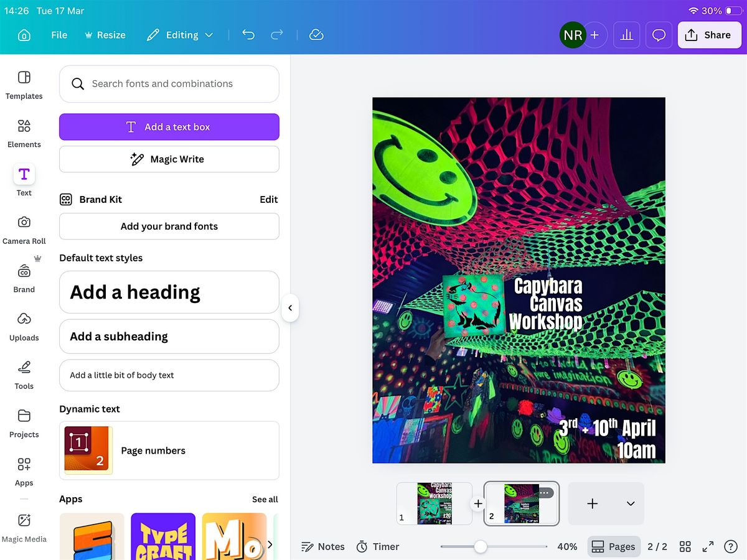
Task: Enter fullscreen presentation mode
Action: 708,546
